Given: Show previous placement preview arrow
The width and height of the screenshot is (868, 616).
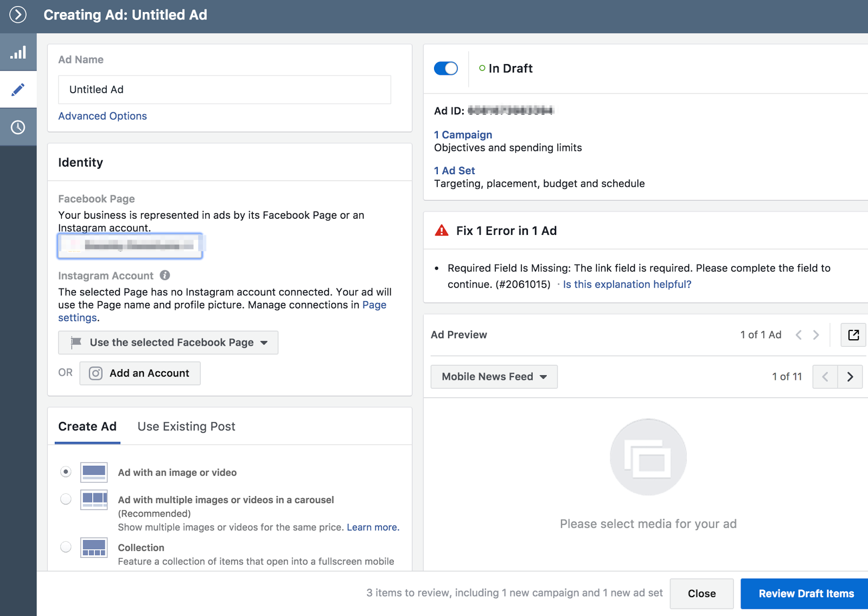Looking at the screenshot, I should 825,377.
